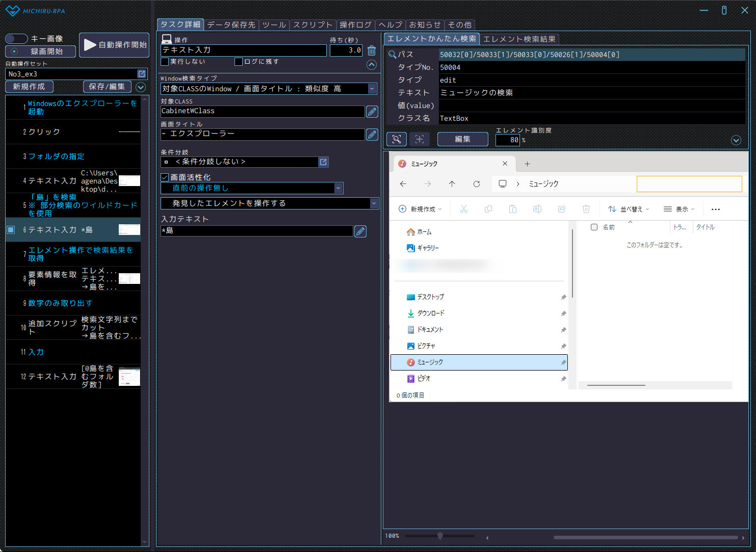
Task: Click the 保存/編集 button
Action: tap(107, 87)
